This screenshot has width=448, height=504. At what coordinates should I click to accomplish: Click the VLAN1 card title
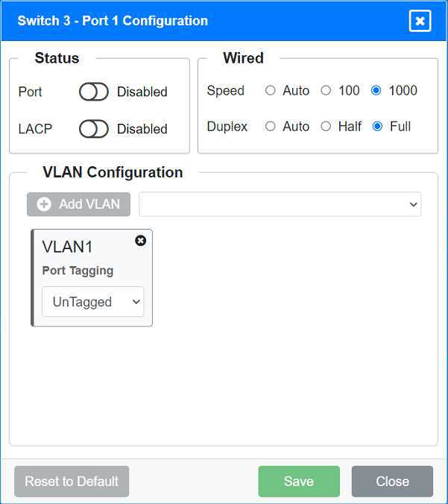pos(68,248)
